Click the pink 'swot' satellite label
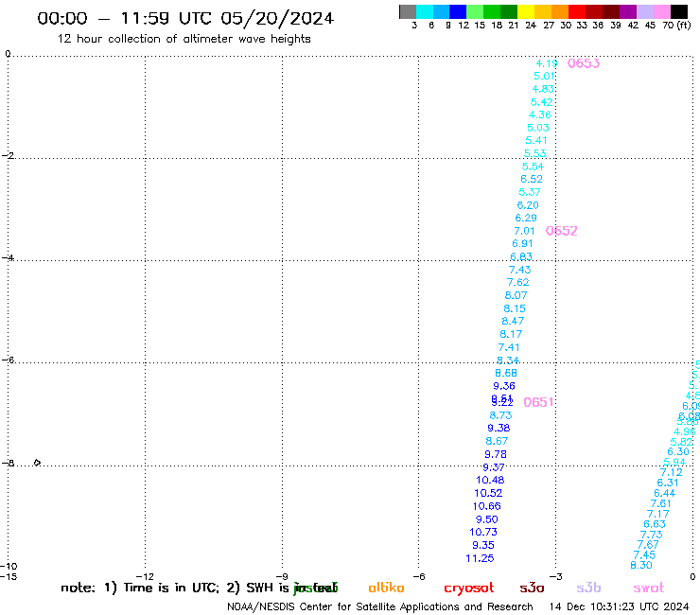This screenshot has width=700, height=615. (x=649, y=589)
